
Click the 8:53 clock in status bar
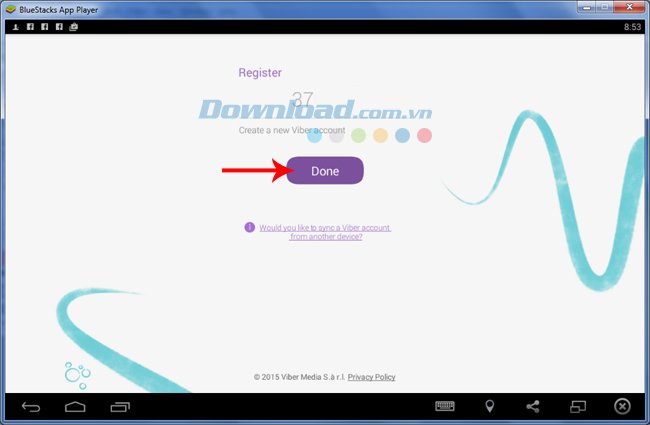632,27
